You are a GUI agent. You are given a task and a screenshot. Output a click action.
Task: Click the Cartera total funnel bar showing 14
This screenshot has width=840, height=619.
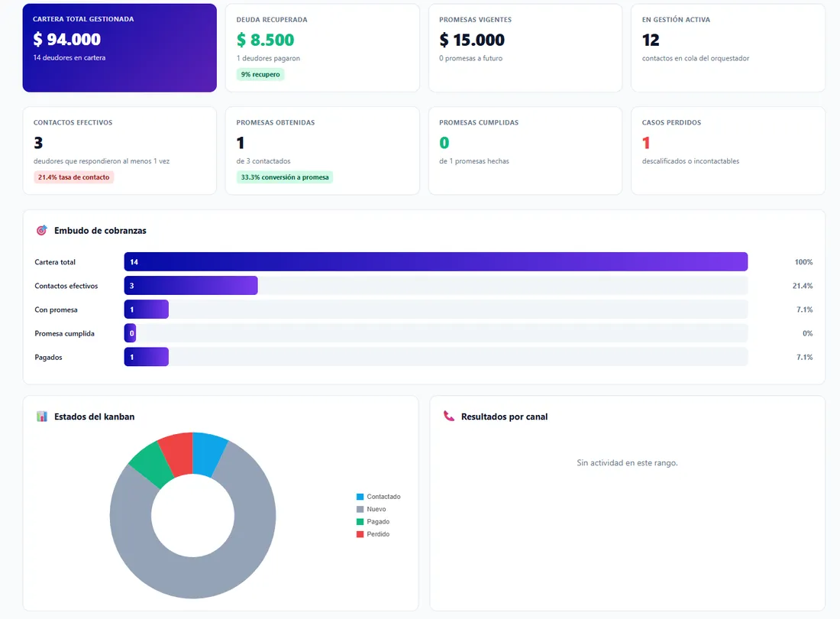point(436,261)
